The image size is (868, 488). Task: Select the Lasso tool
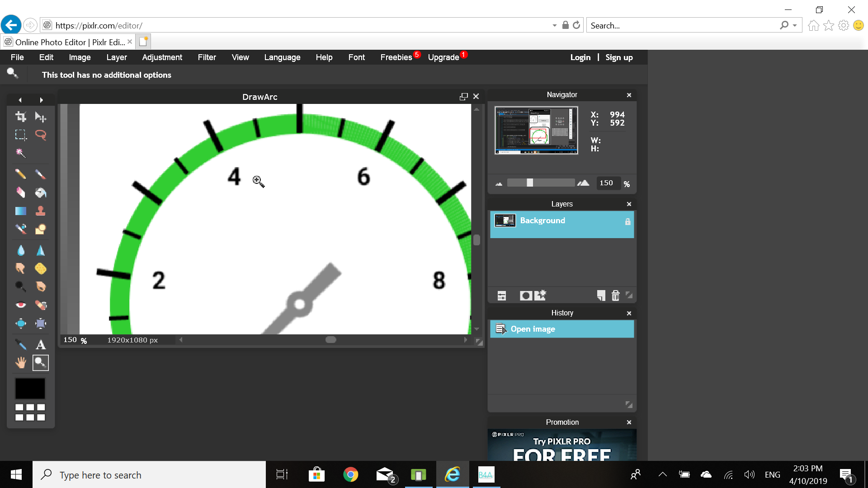41,135
